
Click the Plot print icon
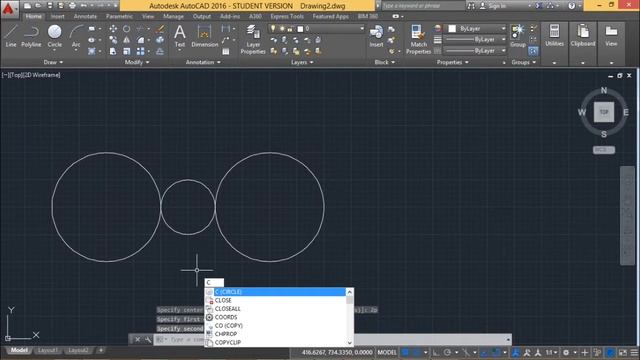[x=72, y=6]
